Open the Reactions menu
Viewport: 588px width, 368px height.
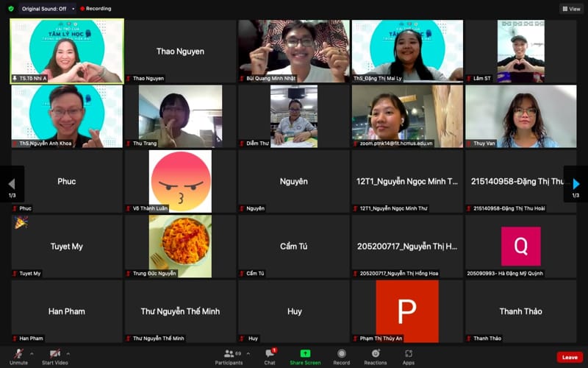(x=375, y=356)
